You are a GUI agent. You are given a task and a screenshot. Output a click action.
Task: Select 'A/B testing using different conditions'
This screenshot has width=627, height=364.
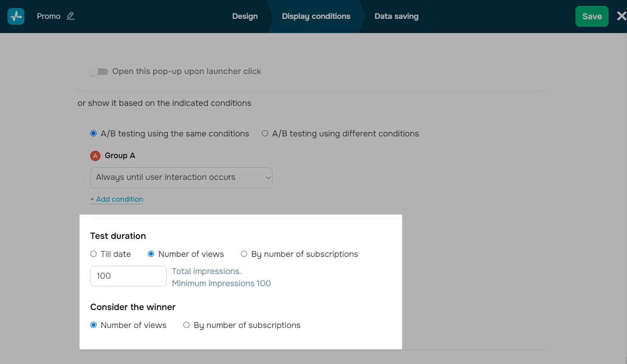click(265, 133)
